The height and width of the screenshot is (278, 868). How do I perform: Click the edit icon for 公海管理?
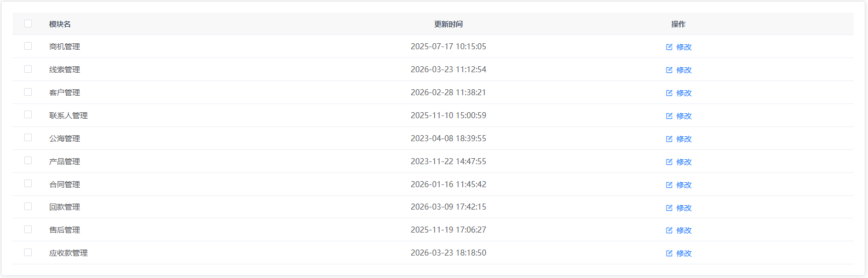coord(669,139)
